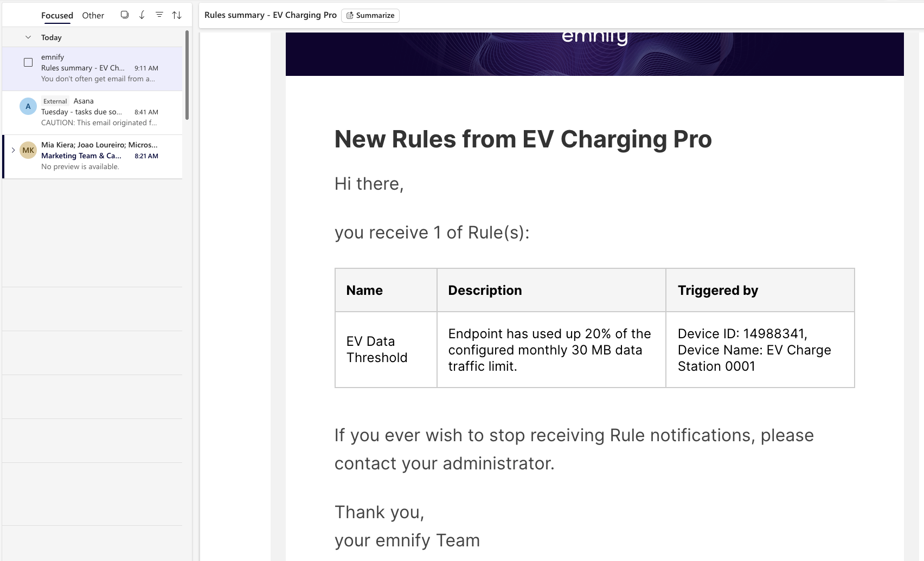Click the Rules summary subject title

click(x=270, y=15)
